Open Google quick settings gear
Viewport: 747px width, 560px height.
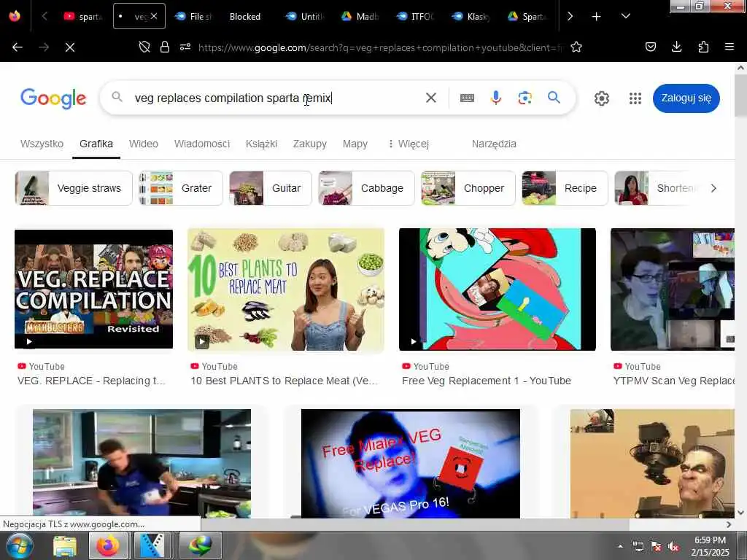point(602,98)
